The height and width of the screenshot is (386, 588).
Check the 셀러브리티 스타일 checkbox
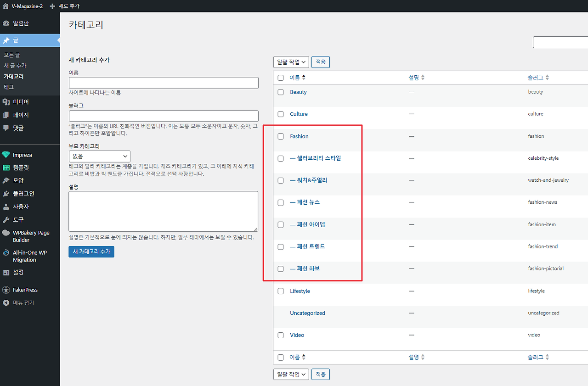(x=281, y=158)
